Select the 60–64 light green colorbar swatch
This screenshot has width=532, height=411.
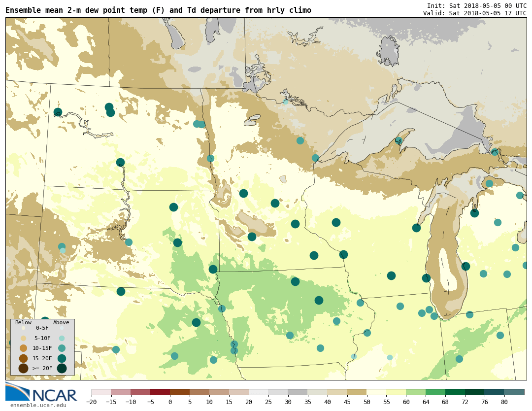[416, 392]
